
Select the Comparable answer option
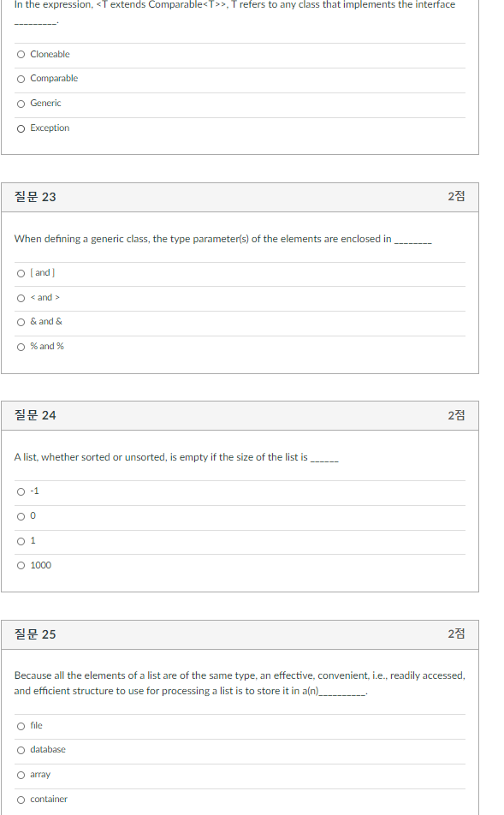(21, 78)
